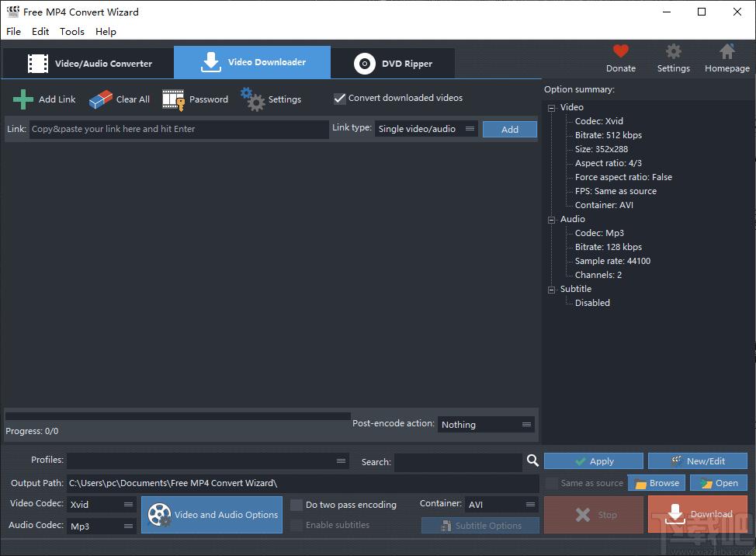The height and width of the screenshot is (556, 756).
Task: Open the Audio Codec dropdown
Action: (102, 526)
